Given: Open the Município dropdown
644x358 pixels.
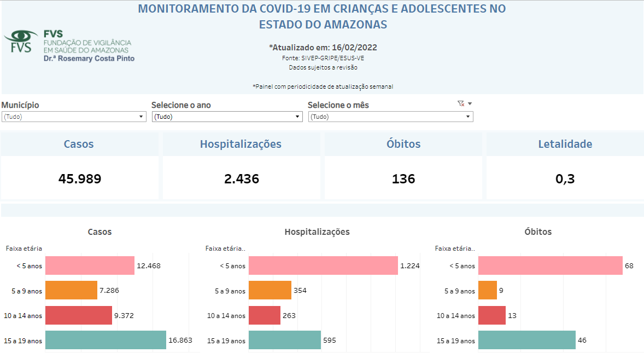Looking at the screenshot, I should tap(74, 116).
